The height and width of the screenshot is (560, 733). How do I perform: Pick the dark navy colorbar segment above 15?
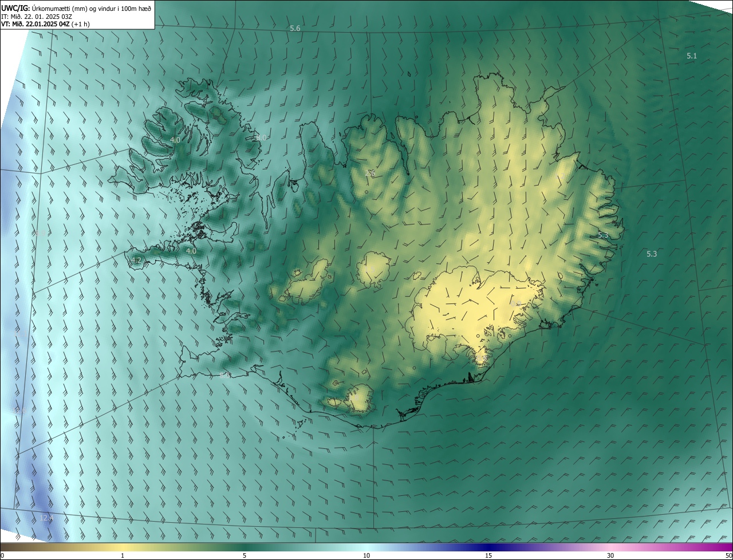pyautogui.click(x=488, y=547)
